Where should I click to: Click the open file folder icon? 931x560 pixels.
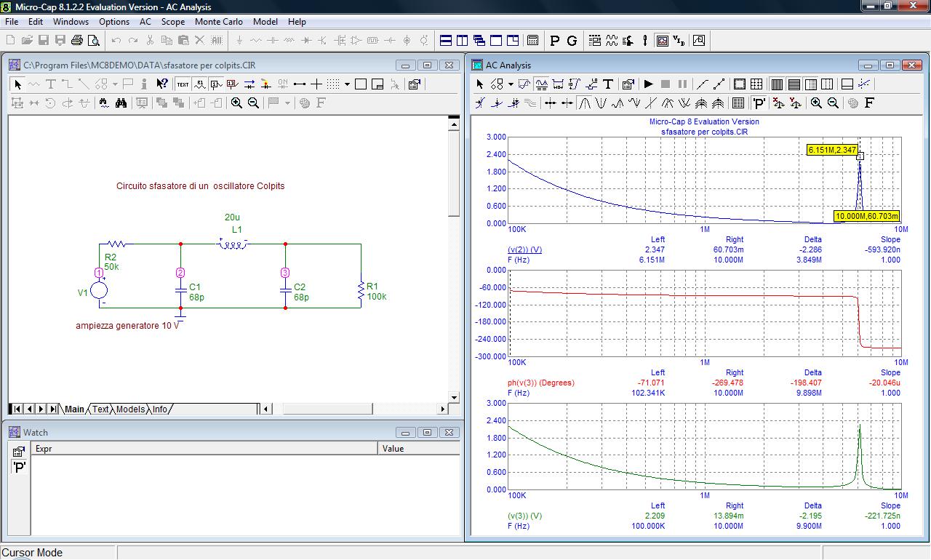point(27,41)
